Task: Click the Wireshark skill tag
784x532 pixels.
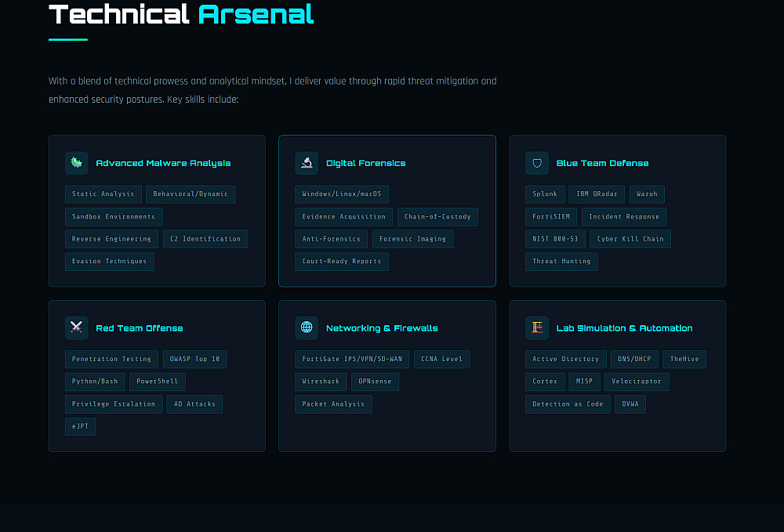Action: tap(321, 382)
